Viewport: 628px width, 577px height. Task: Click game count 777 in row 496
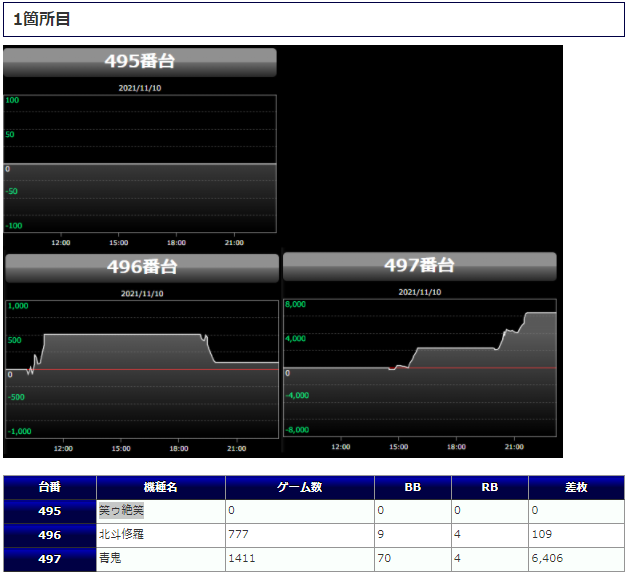[238, 535]
